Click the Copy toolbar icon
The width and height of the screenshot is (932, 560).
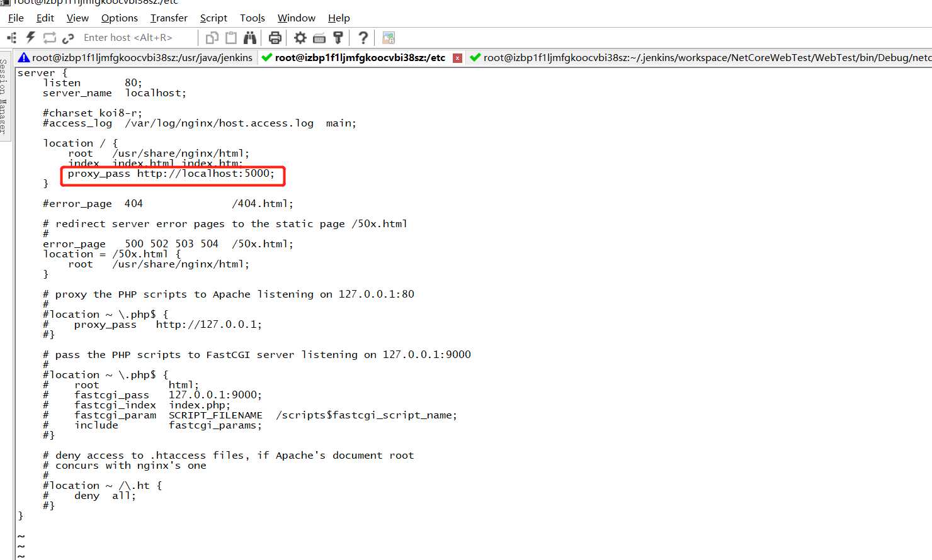(212, 38)
